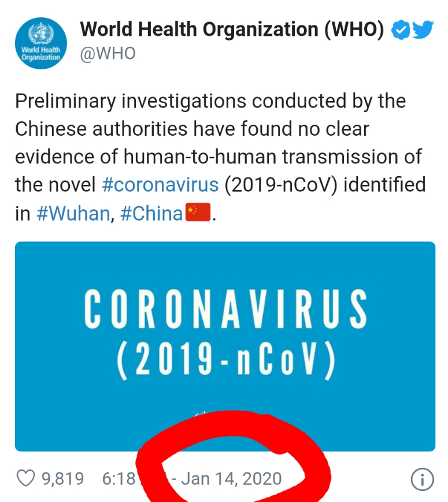Click the Jan 14, 2020 date
Screen dimensions: 448x502
231,479
